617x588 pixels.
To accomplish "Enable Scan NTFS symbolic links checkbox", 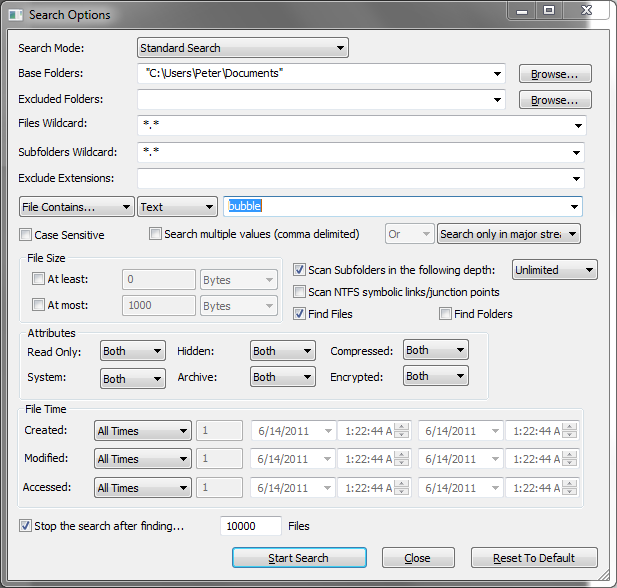I will coord(299,292).
